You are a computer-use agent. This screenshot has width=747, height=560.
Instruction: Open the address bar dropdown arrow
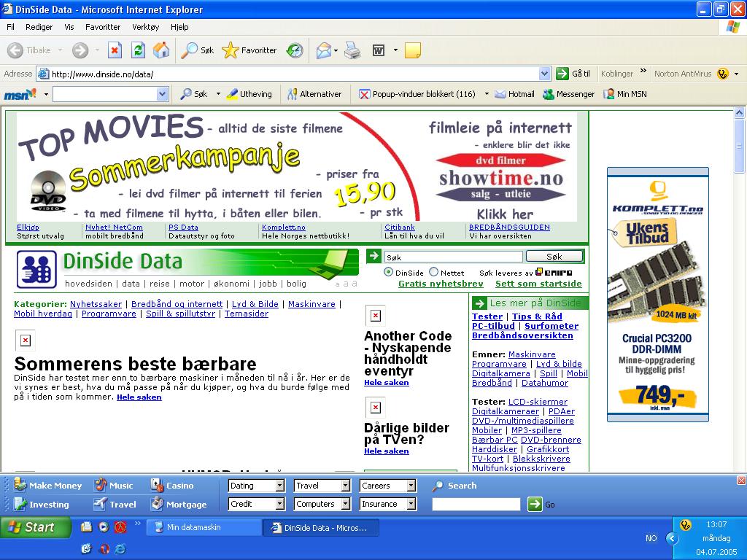point(544,74)
